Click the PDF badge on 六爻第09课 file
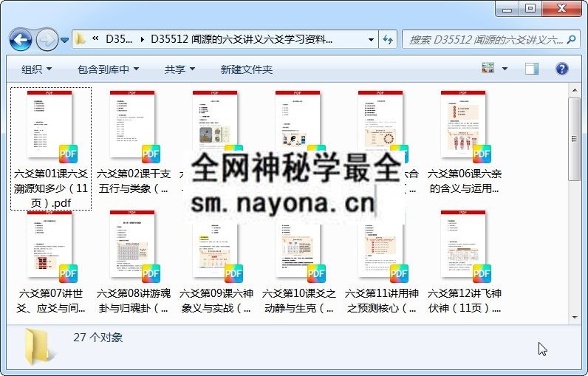Screen dimensions: 588x376 pos(233,273)
